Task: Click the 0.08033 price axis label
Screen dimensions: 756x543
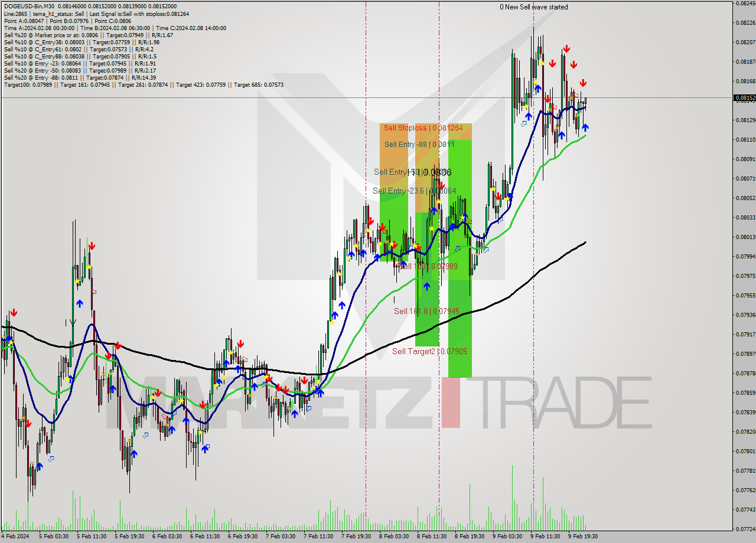Action: (x=745, y=217)
